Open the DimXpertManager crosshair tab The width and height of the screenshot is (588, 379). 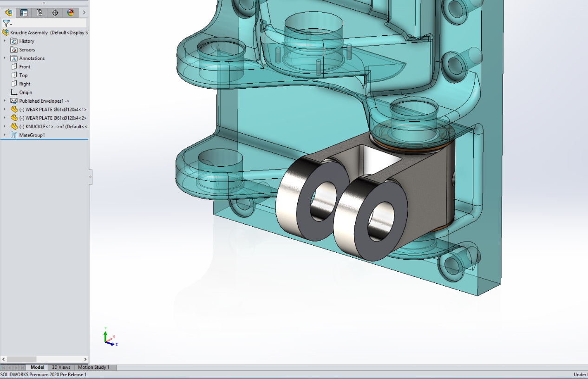[55, 13]
